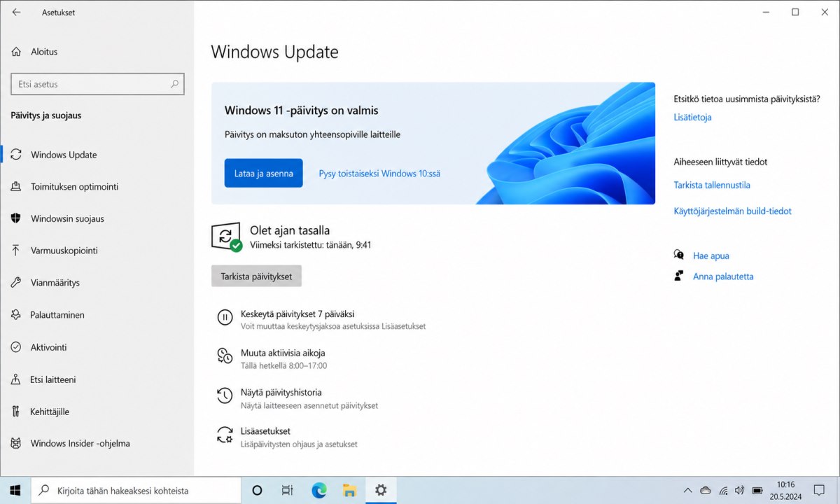Image resolution: width=840 pixels, height=504 pixels.
Task: Focus the Etsi asetus search field
Action: tap(97, 84)
